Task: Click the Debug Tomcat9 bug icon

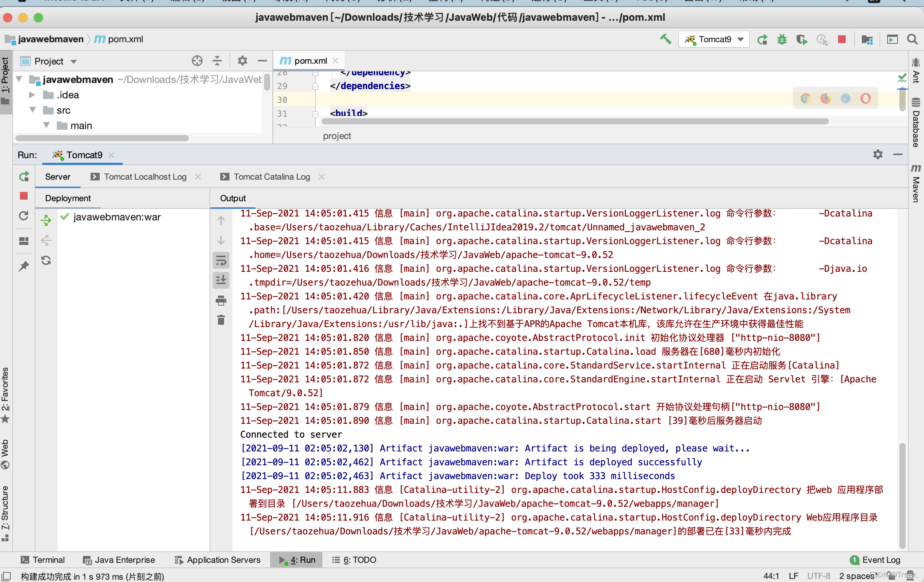Action: (x=782, y=39)
